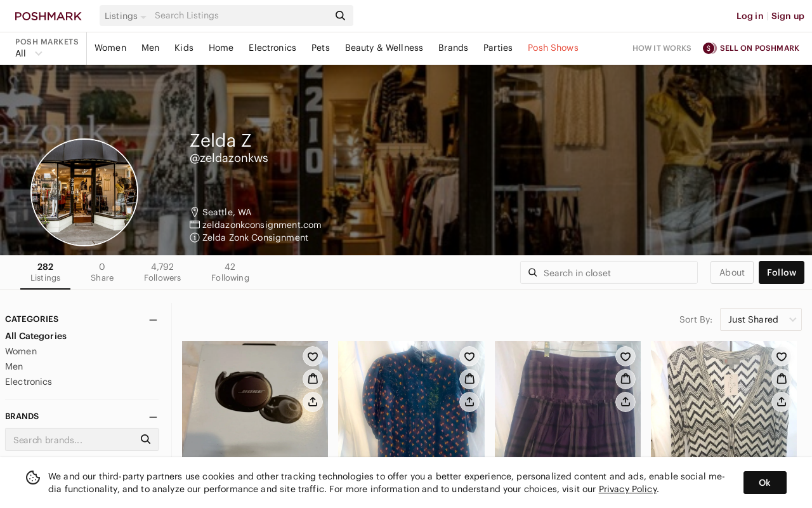Click the @zeldazonkws username

(x=229, y=158)
